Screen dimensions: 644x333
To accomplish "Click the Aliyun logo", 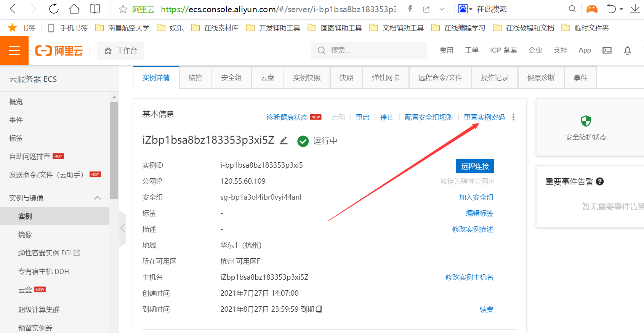I will [59, 50].
